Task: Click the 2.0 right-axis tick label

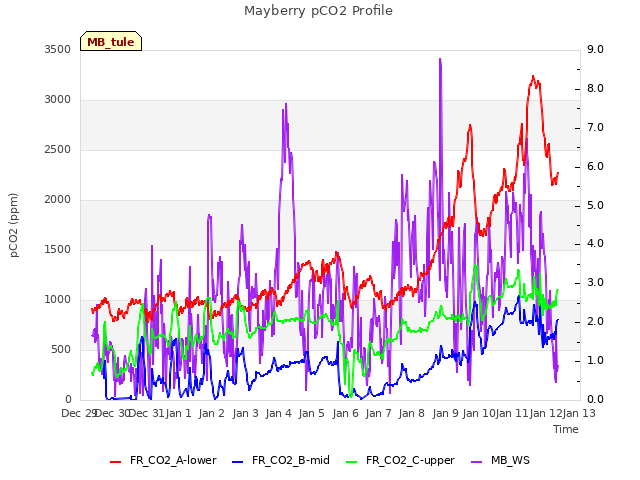Action: [595, 322]
